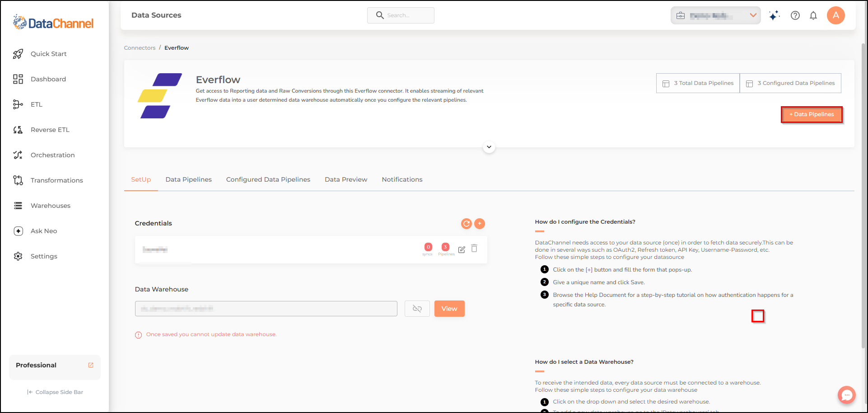Select the ETL sidebar icon

coord(18,104)
